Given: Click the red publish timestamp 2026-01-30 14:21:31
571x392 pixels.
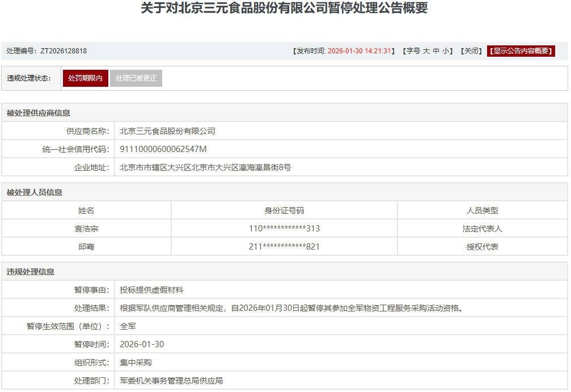Looking at the screenshot, I should click(x=359, y=51).
